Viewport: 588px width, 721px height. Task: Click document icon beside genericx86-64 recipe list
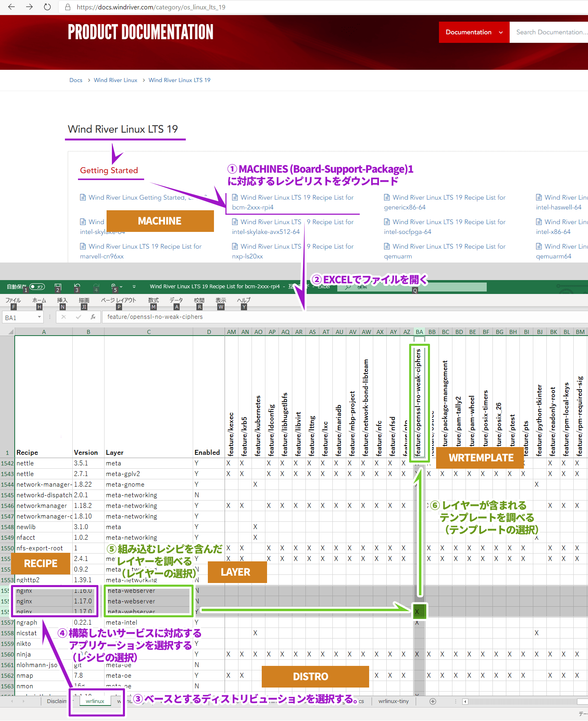coord(387,197)
